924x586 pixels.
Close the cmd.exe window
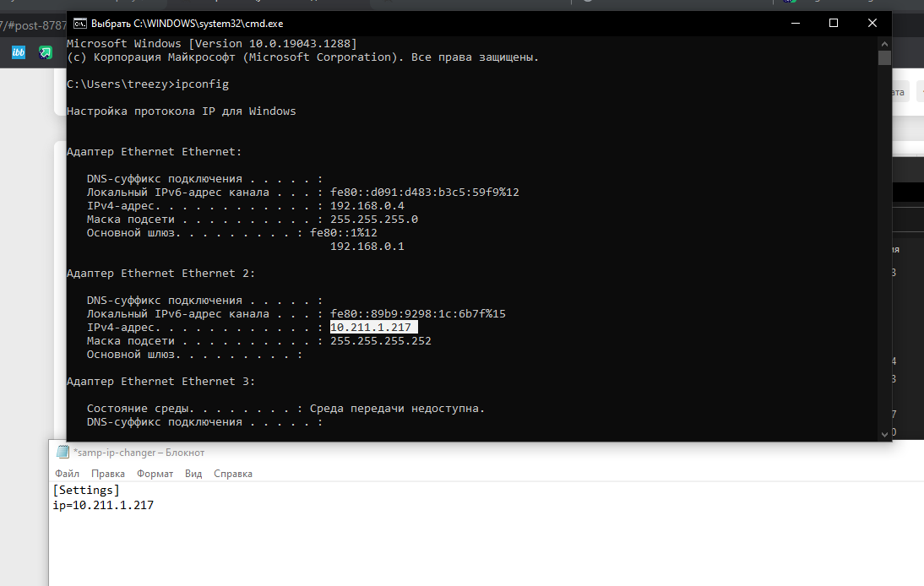click(x=872, y=23)
